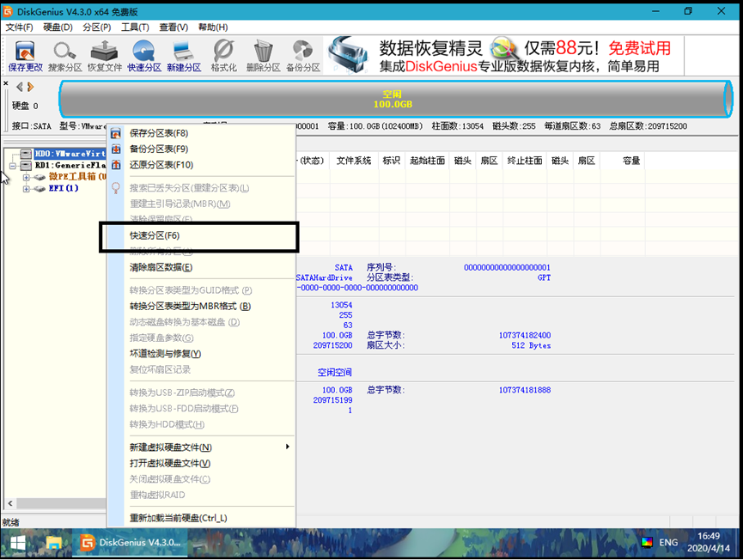Open File Explorer from taskbar
The width and height of the screenshot is (743, 560).
pos(54,543)
